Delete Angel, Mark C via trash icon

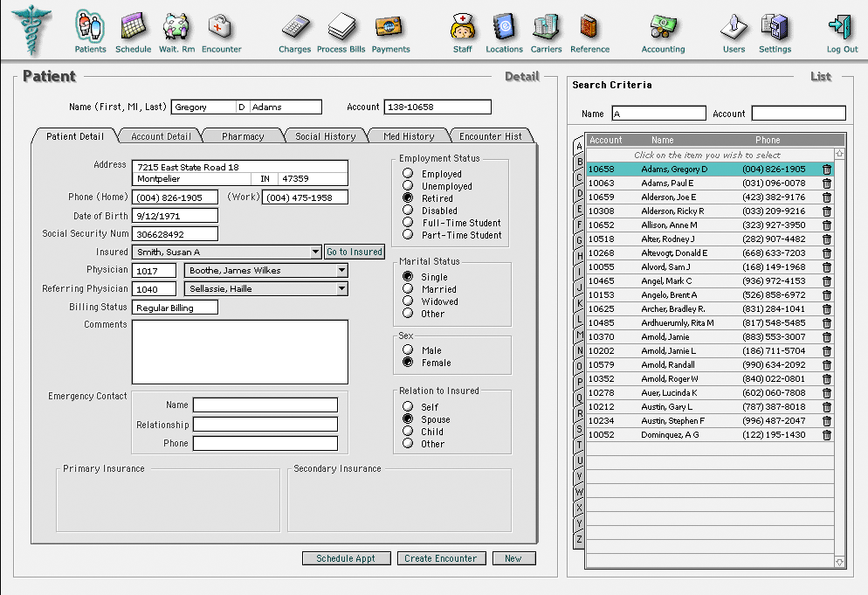(x=826, y=281)
